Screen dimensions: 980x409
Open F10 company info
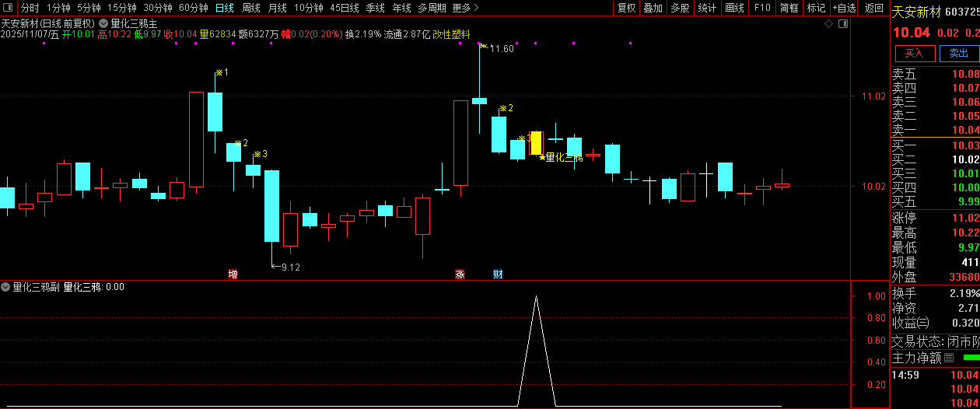coord(762,8)
